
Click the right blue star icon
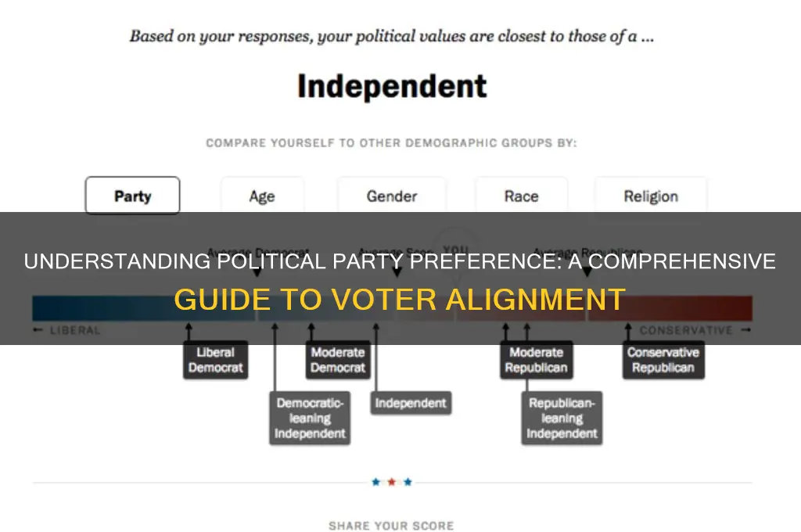(x=408, y=482)
